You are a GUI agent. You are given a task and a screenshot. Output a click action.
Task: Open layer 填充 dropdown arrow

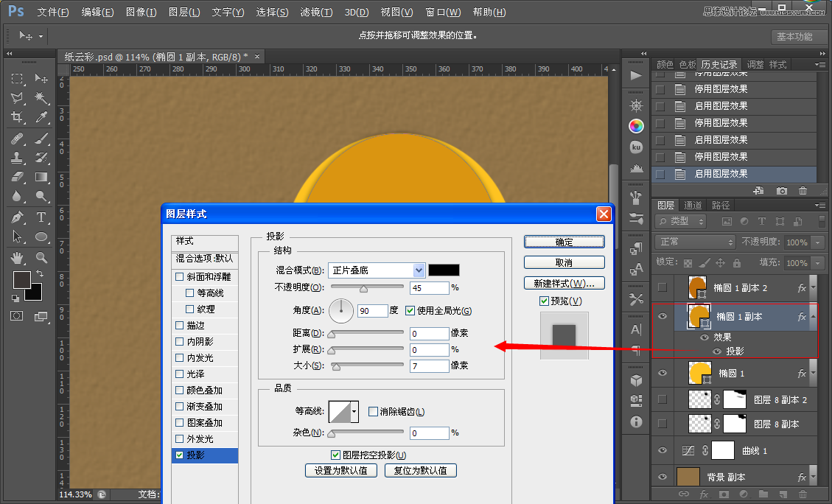coord(818,262)
